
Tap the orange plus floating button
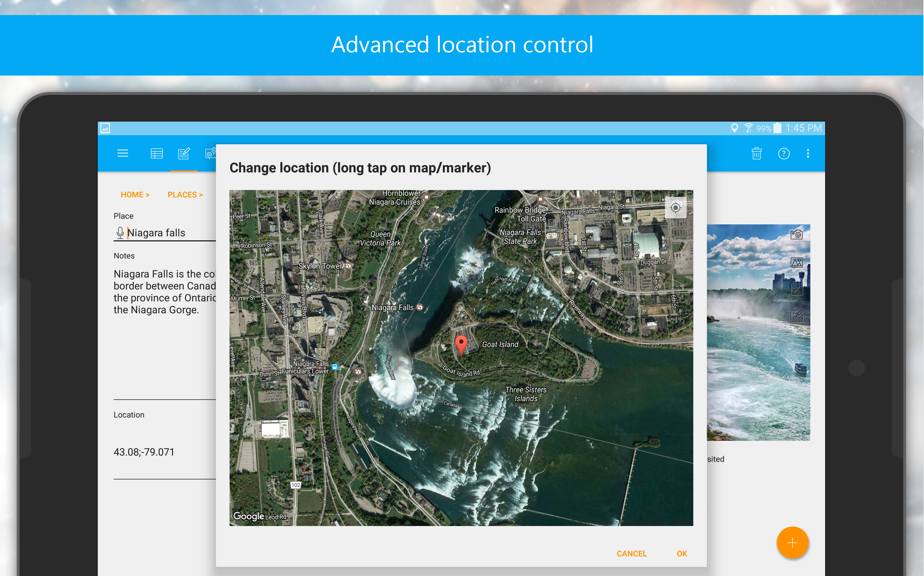pyautogui.click(x=792, y=542)
